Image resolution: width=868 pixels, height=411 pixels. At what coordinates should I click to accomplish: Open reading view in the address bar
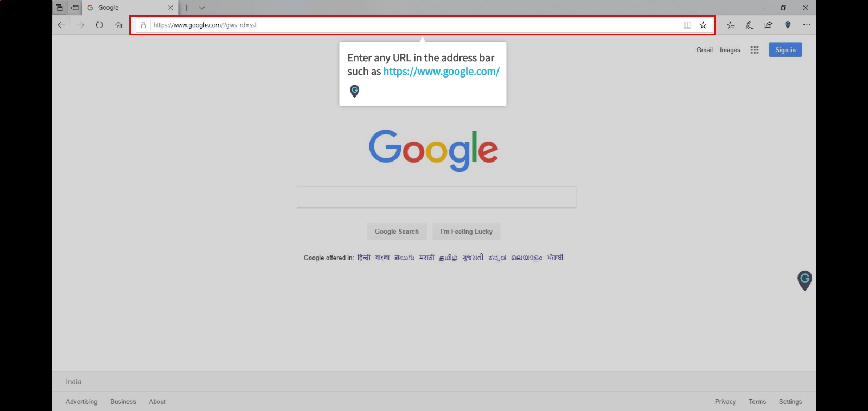coord(687,25)
